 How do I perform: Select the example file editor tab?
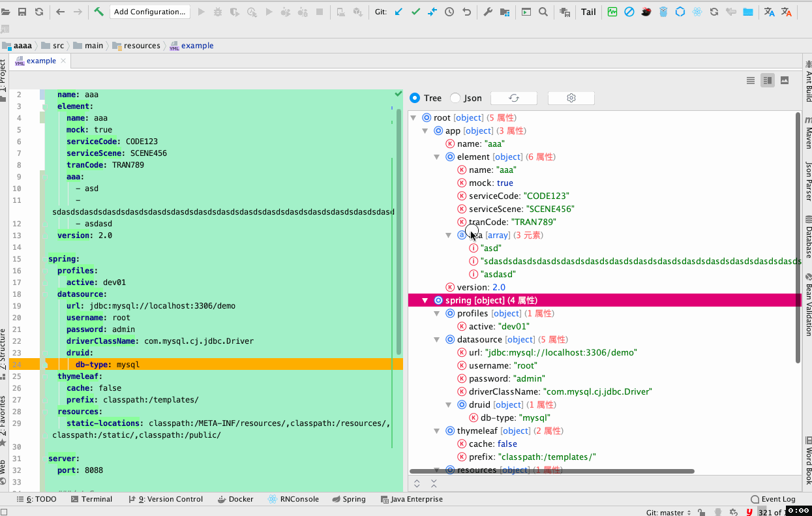[x=41, y=61]
